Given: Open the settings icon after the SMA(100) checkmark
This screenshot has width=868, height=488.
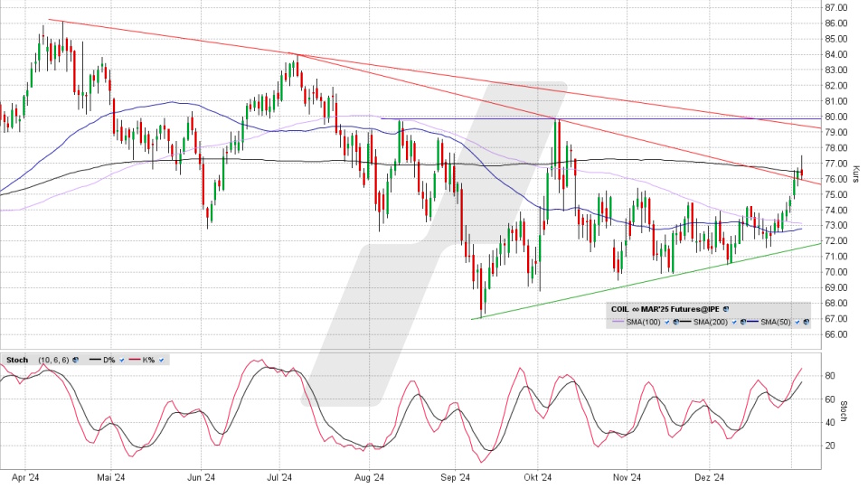Looking at the screenshot, I should [676, 322].
